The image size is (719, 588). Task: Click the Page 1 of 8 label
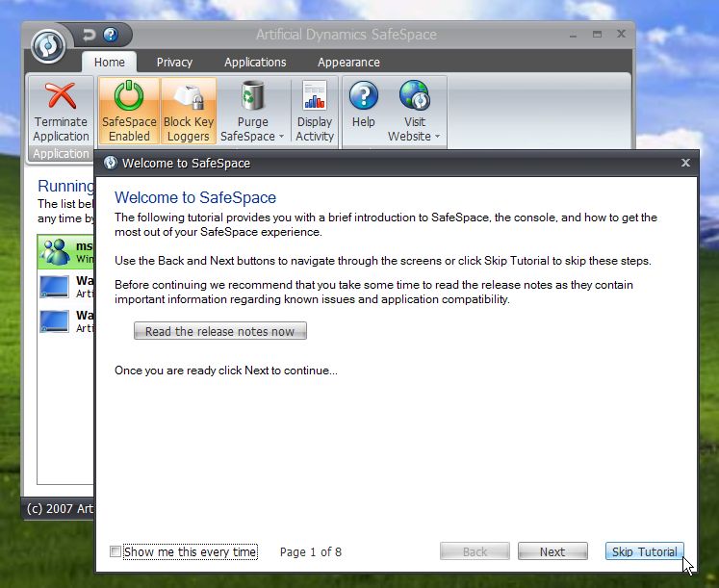coord(311,551)
